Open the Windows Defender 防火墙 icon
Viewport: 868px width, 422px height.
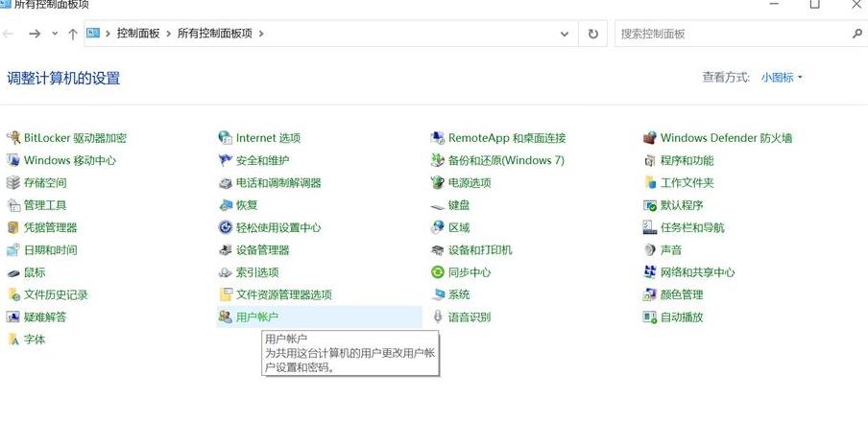[650, 138]
